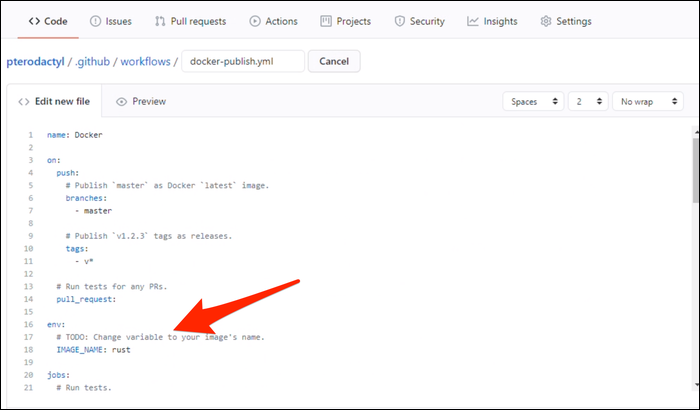The height and width of the screenshot is (410, 700).
Task: Click the Insights graph icon
Action: pos(472,21)
